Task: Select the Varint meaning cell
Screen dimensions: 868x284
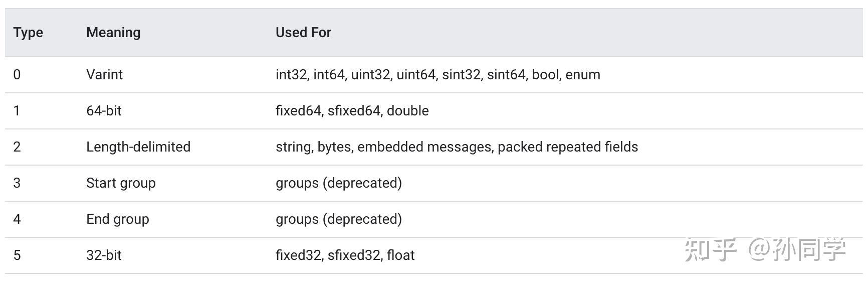Action: click(104, 75)
